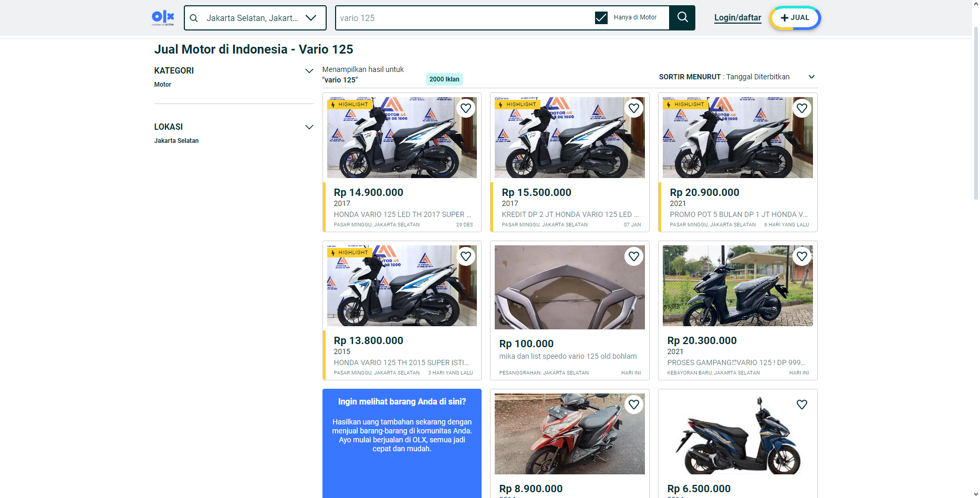
Task: Click the Rp 8.900.000 price
Action: [x=531, y=489]
